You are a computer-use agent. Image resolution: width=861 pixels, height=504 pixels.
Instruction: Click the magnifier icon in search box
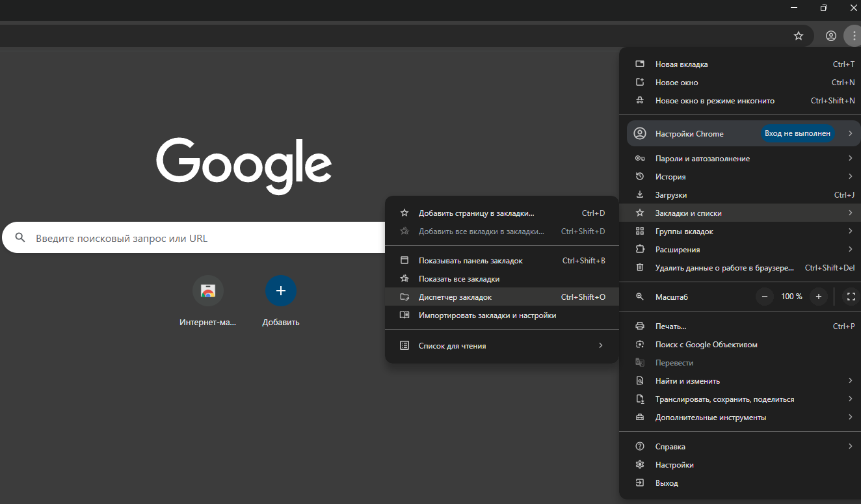point(20,238)
